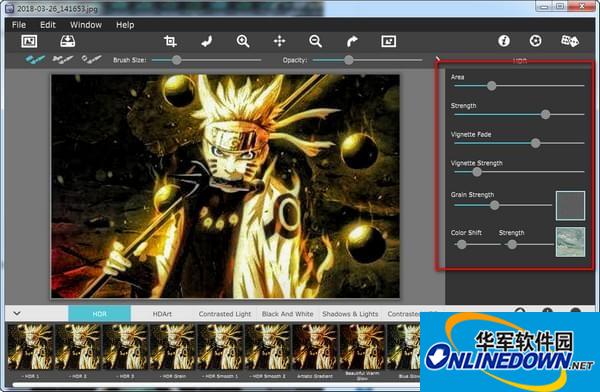Viewport: 600px width, 392px height.
Task: Click the Vignette Strength slider handle
Action: [x=477, y=172]
